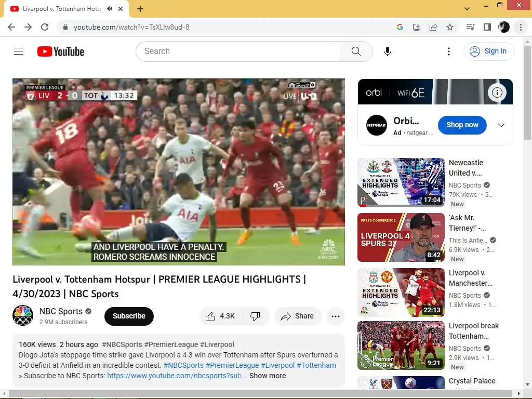This screenshot has height=399, width=532.
Task: Click the Google icon in address bar
Action: [x=400, y=27]
